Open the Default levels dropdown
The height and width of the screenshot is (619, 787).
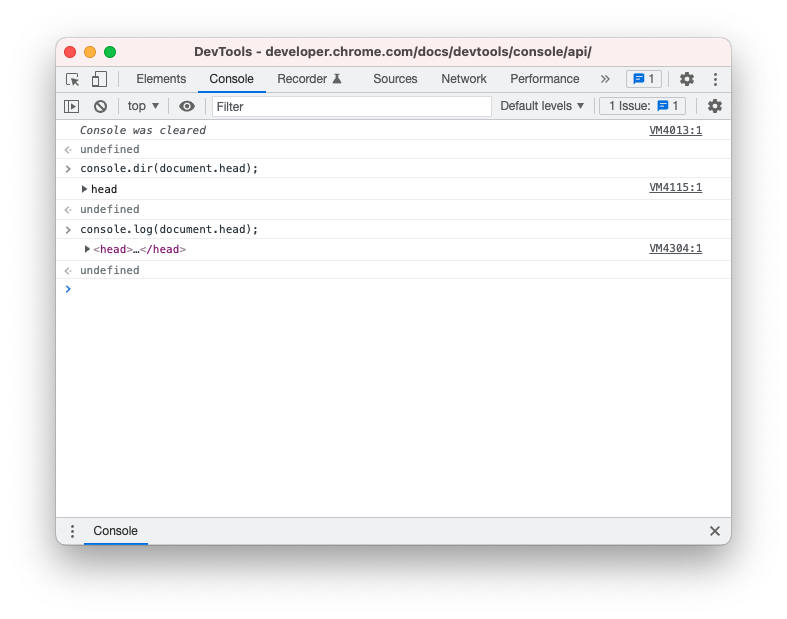(542, 106)
